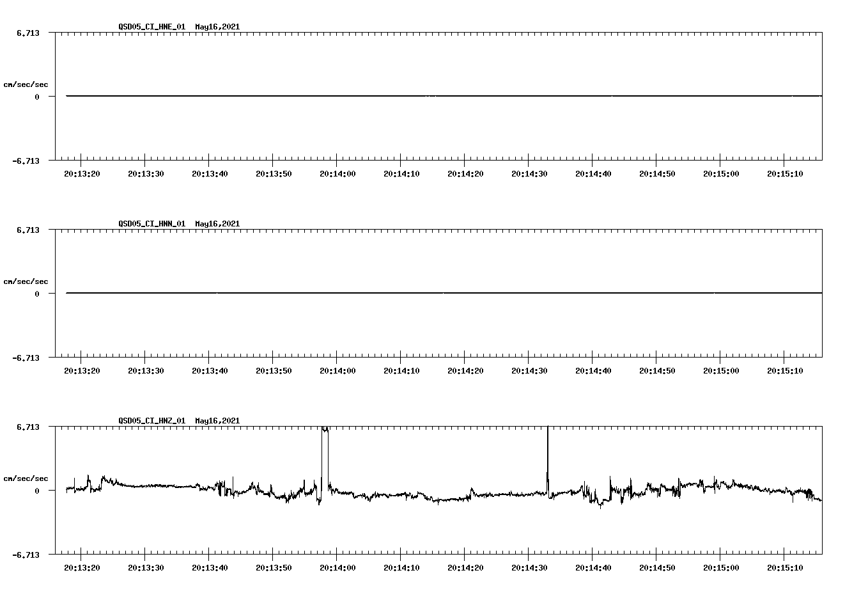Click the 20:14:00 time label under HNN plot
The width and height of the screenshot is (868, 591).
pyautogui.click(x=337, y=371)
